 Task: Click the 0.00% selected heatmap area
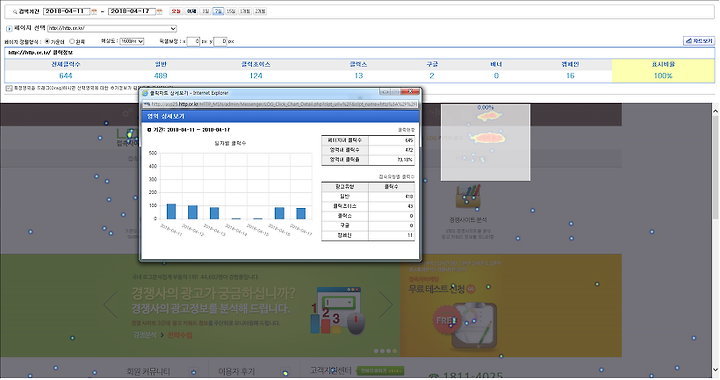pos(485,142)
